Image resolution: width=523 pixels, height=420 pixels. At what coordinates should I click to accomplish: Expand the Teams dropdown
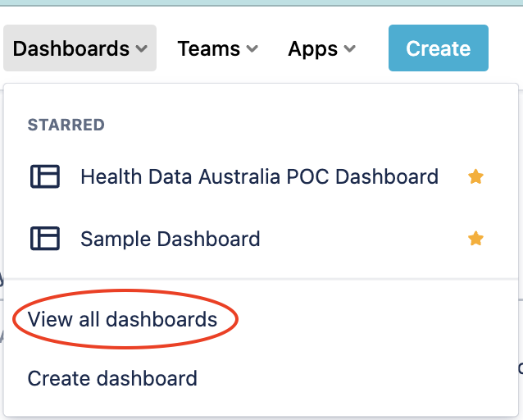(x=217, y=48)
